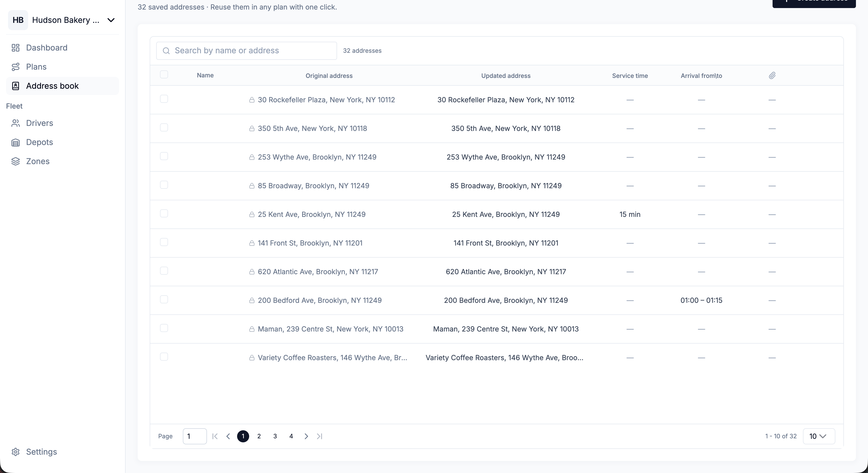The width and height of the screenshot is (868, 473).
Task: Click the Original address column header
Action: pyautogui.click(x=329, y=76)
